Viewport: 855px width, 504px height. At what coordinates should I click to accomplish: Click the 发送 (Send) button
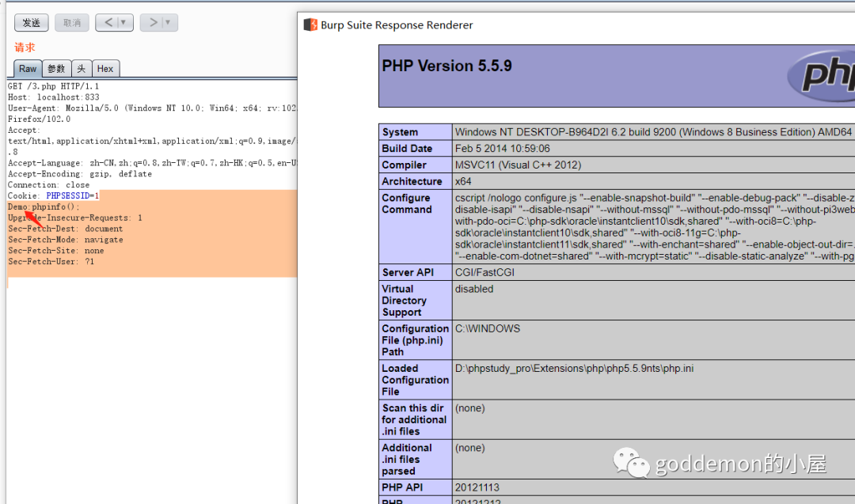[31, 22]
